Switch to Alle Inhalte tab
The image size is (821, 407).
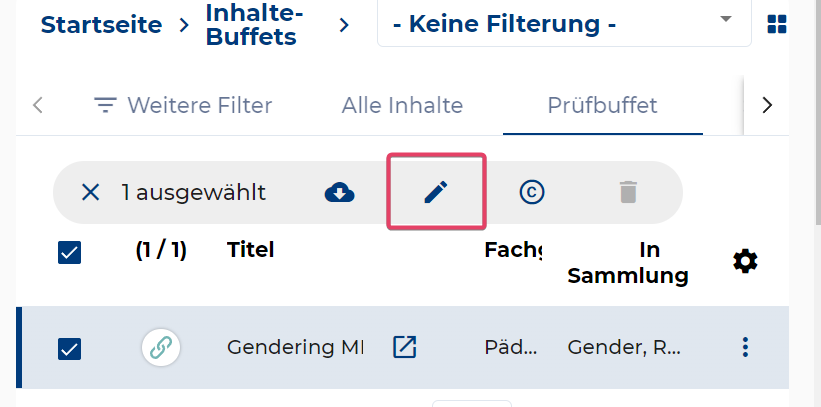click(402, 105)
